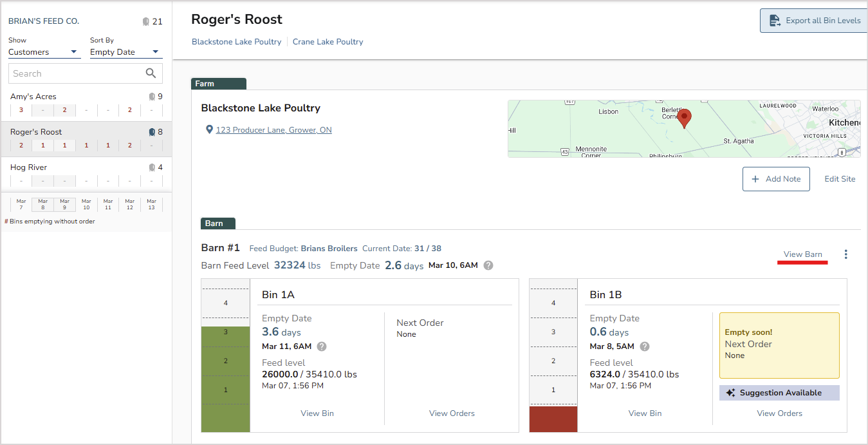
Task: Open Blackstone Lake Poultry site link
Action: pyautogui.click(x=236, y=42)
